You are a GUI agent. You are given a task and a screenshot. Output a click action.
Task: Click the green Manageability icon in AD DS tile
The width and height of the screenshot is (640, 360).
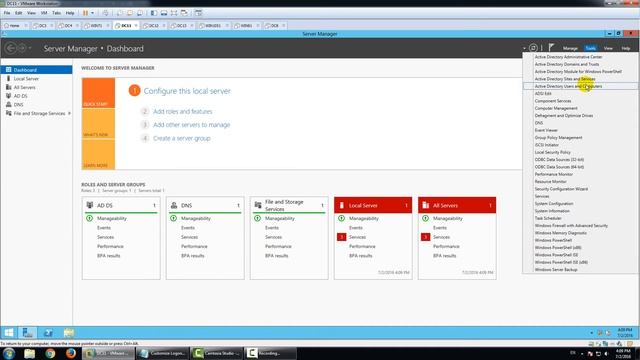tap(89, 218)
